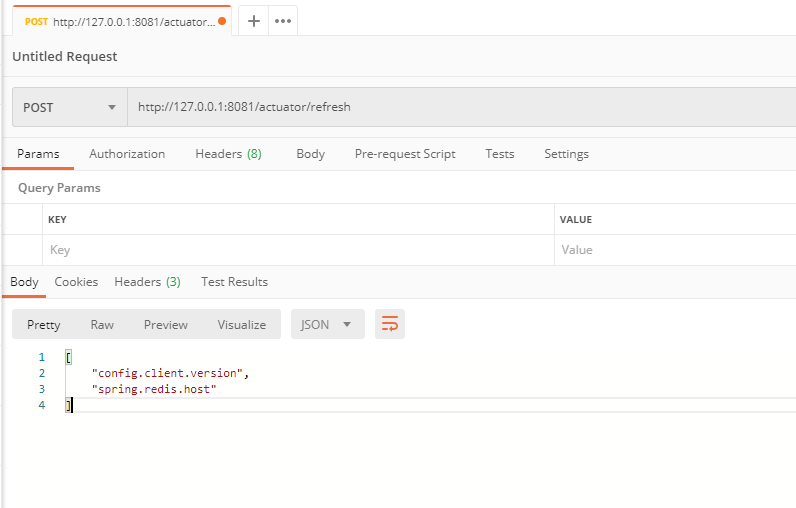Screen dimensions: 796x508
Task: Switch response view to Preview
Action: click(165, 324)
